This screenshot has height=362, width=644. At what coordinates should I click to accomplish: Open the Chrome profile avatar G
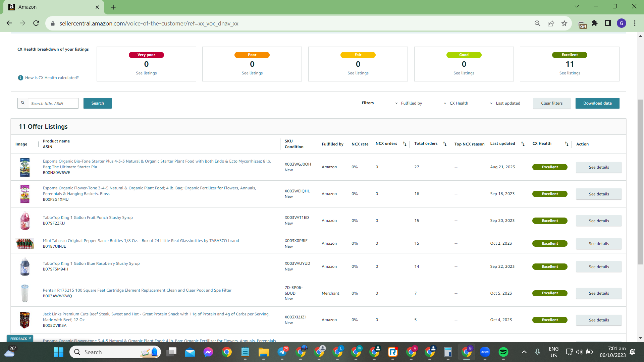point(622,23)
